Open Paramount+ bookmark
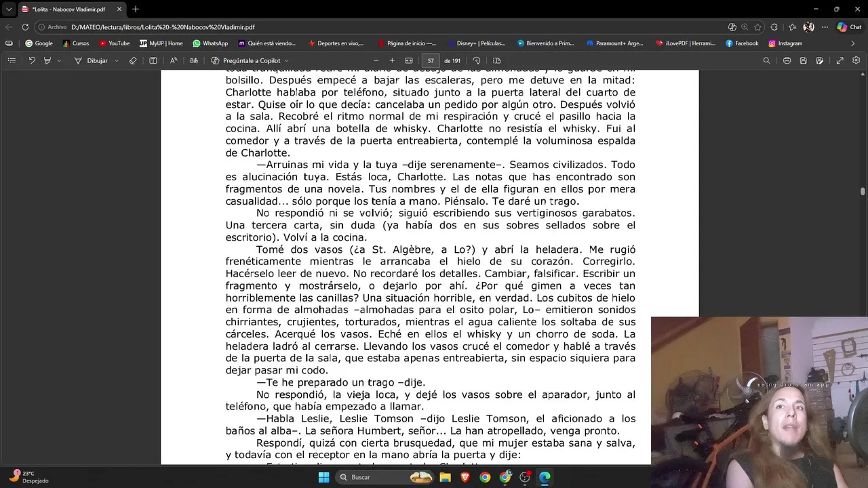Screen dimensions: 868x488 [x=615, y=43]
